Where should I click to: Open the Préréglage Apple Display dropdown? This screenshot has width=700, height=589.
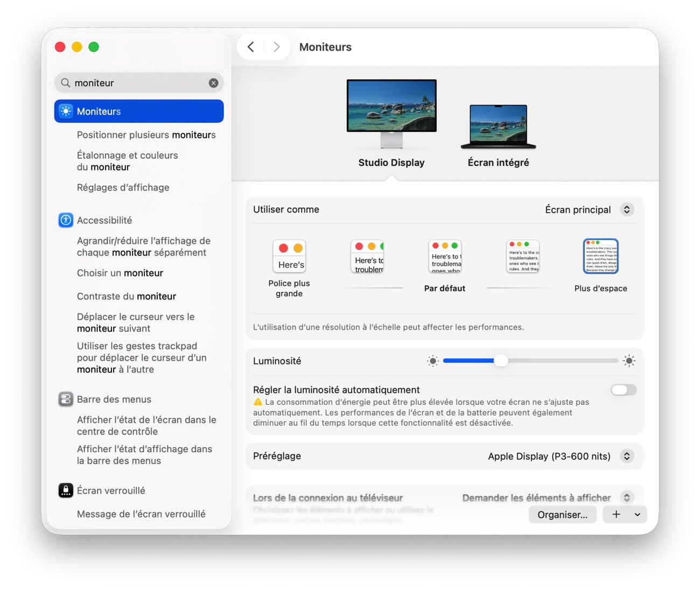tap(627, 456)
